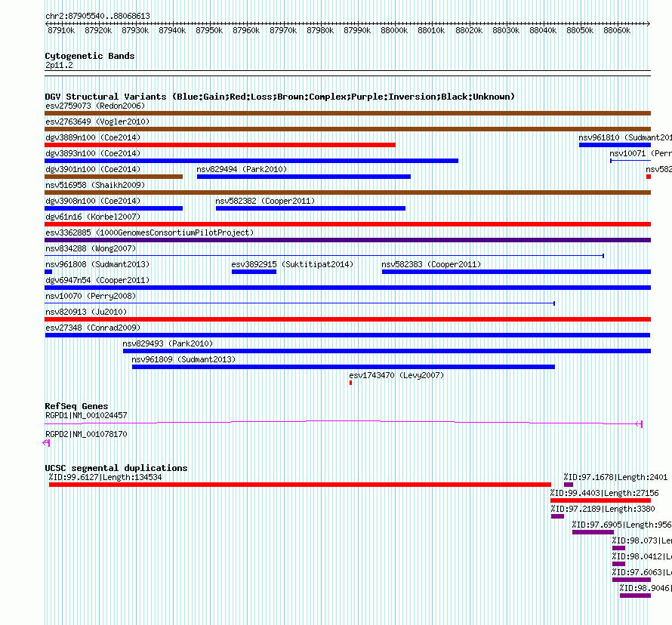The width and height of the screenshot is (672, 625).
Task: Click the %ID:97.6905 duplication purple bar
Action: coord(593,532)
